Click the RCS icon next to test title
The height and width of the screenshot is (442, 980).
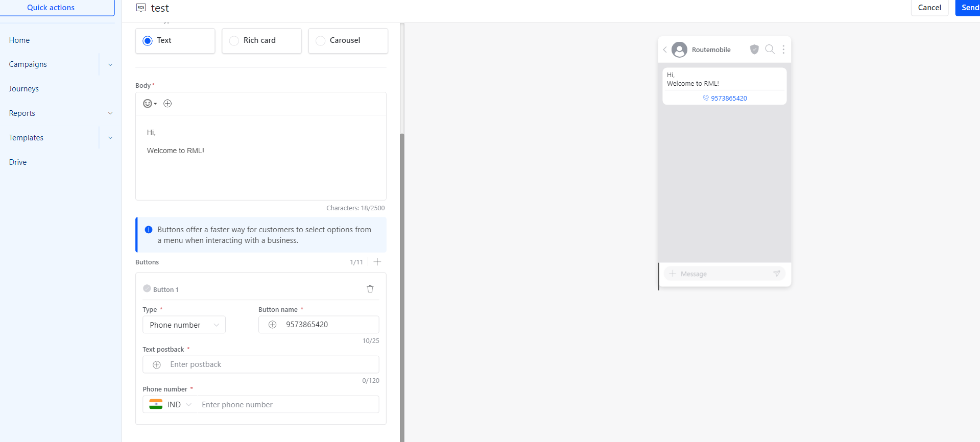coord(141,8)
